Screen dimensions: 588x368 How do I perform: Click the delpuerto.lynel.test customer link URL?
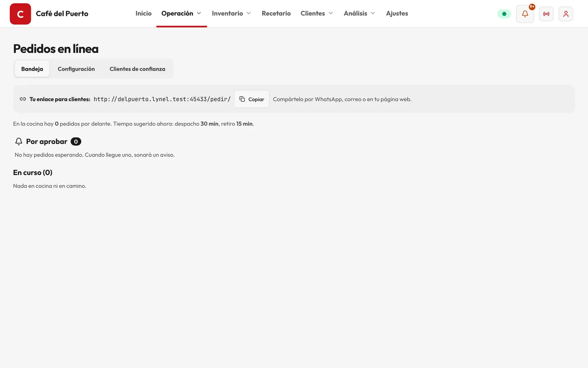162,99
